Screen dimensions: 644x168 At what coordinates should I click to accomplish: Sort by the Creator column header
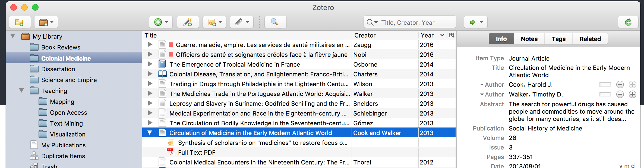coord(385,35)
